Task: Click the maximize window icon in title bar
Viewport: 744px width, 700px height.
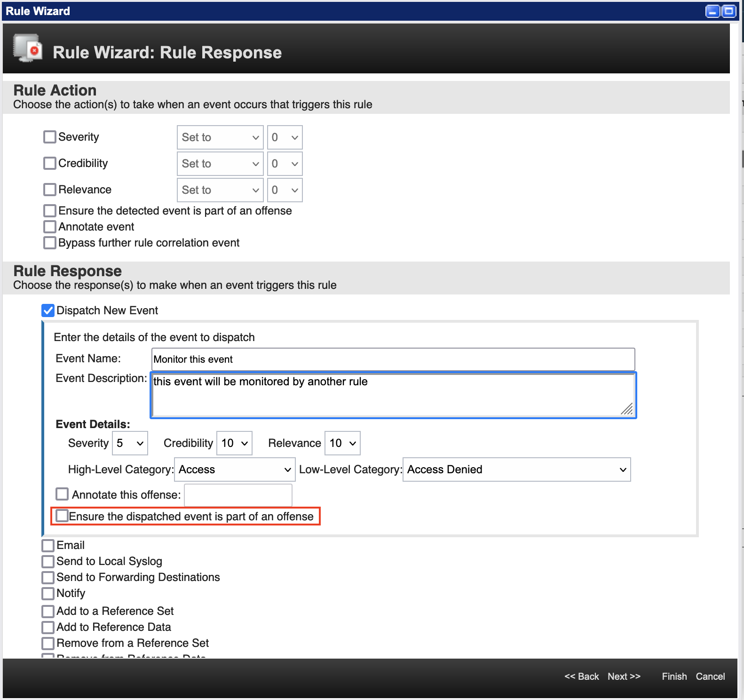Action: coord(729,11)
